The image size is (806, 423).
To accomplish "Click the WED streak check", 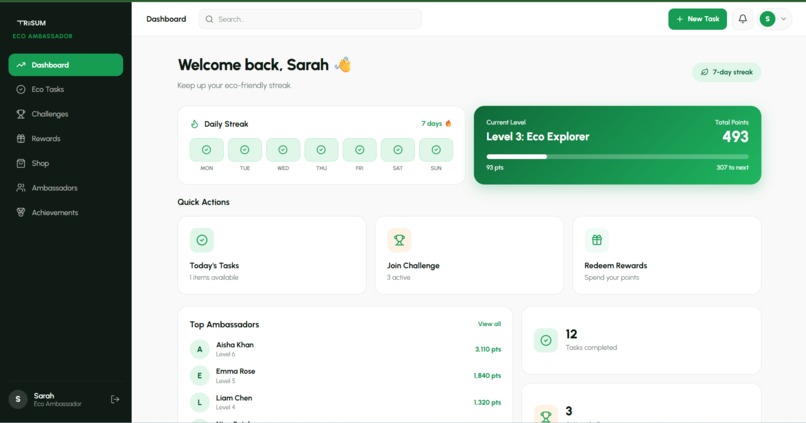I will pos(283,150).
